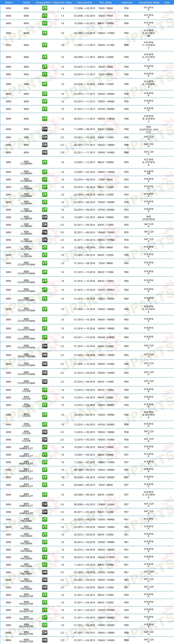This screenshot has width=174, height=644.
Task: Click the 03.2009 -> 03.2010 production years cell
Action: point(85,16)
